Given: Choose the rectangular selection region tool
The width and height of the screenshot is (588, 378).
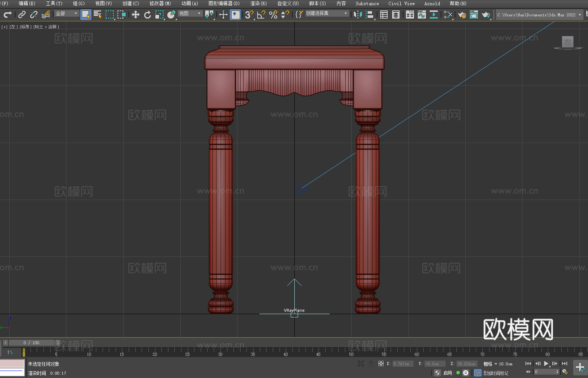Looking at the screenshot, I should tap(110, 14).
